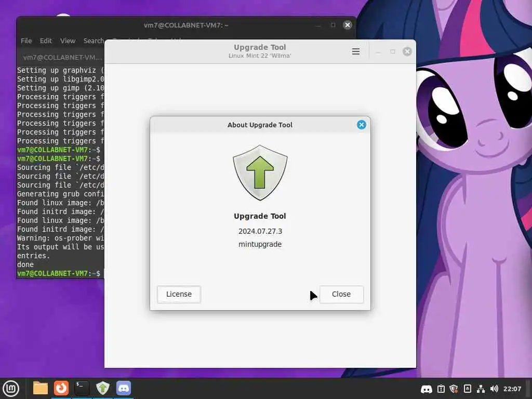This screenshot has height=399, width=532.
Task: Open the Edit menu in the terminal window
Action: [x=46, y=41]
